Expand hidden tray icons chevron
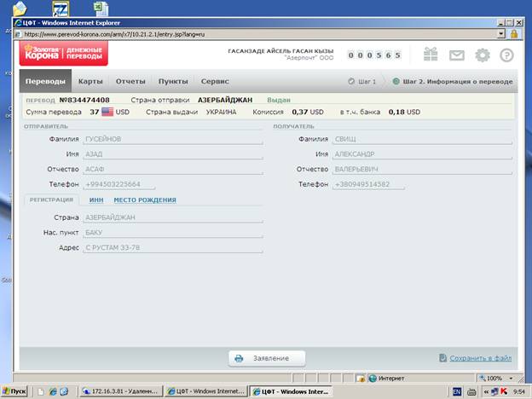The height and width of the screenshot is (399, 532). point(486,391)
